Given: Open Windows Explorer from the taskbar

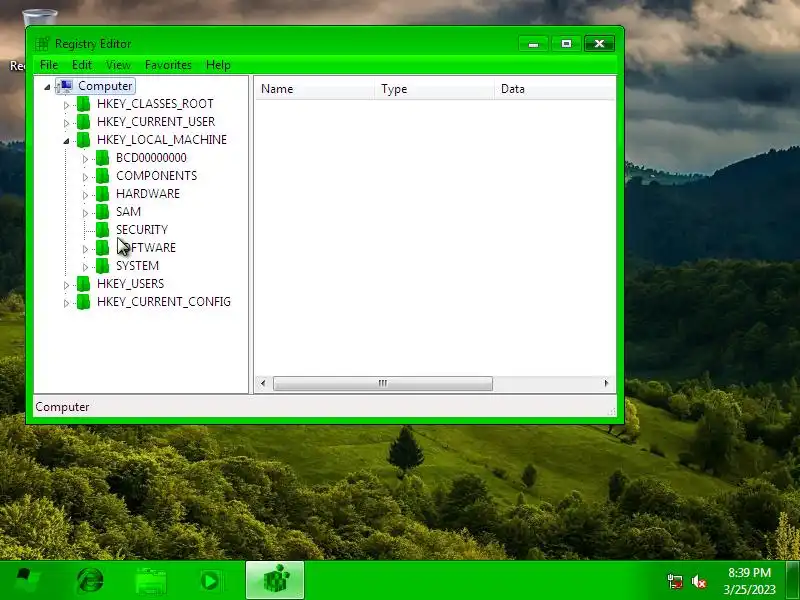Looking at the screenshot, I should pos(151,581).
